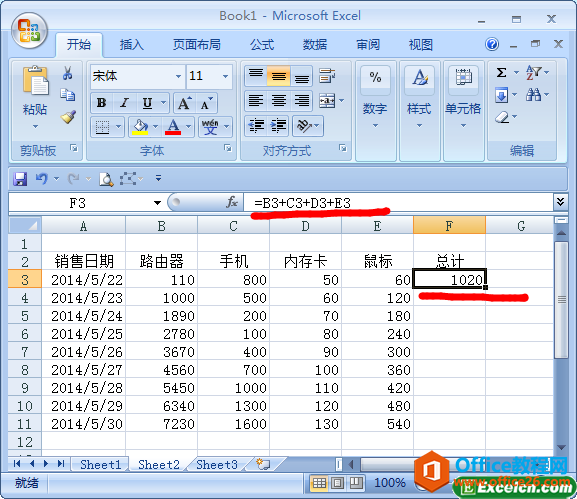Click the Merge and Center icon
Image resolution: width=577 pixels, height=499 pixels.
coord(327,100)
